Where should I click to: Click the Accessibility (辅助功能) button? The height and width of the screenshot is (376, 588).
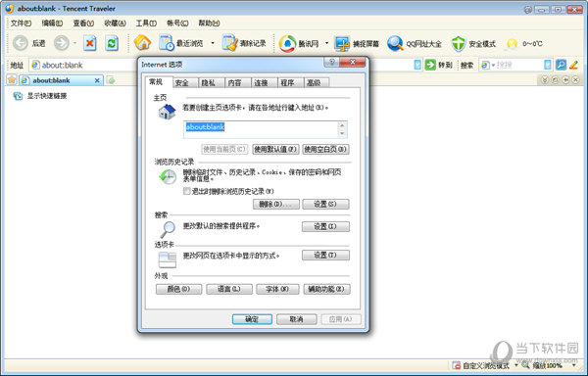point(326,289)
